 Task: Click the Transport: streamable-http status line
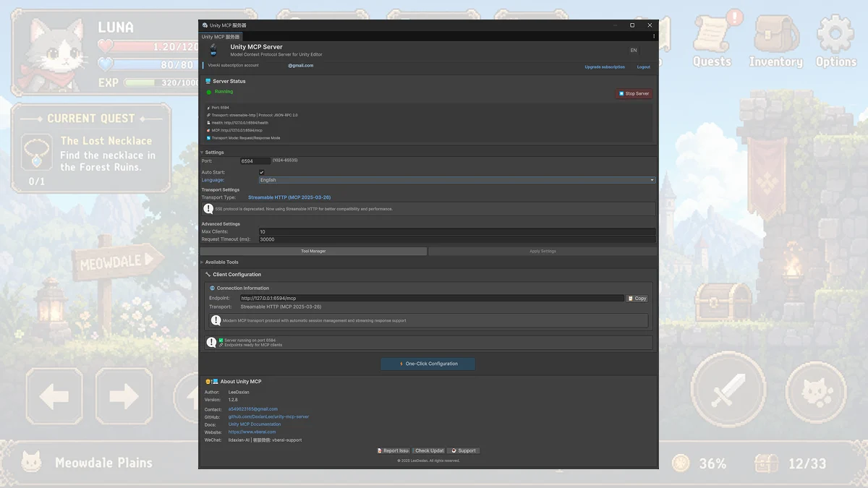coord(252,115)
